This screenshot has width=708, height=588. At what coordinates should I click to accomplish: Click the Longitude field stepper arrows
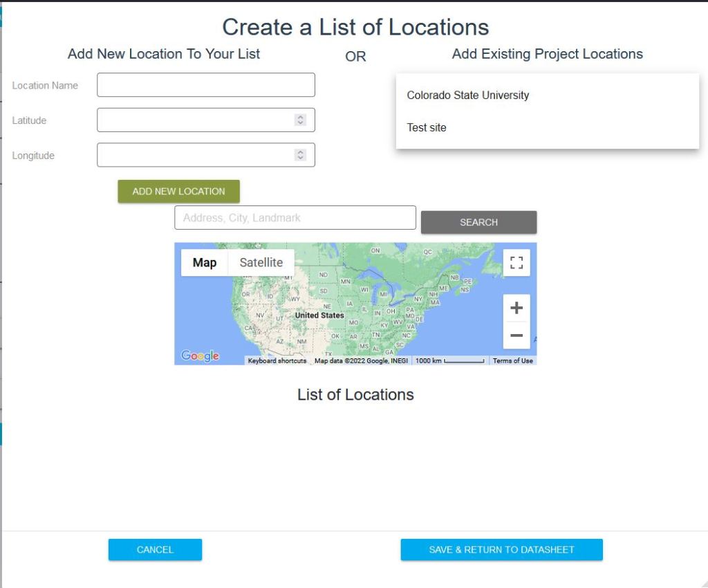(300, 155)
